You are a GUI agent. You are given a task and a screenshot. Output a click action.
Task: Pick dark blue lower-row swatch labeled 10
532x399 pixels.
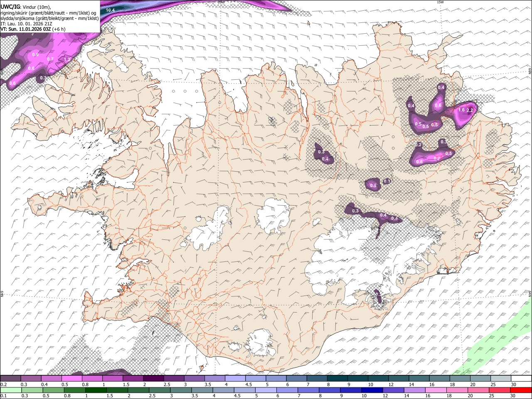click(x=372, y=390)
